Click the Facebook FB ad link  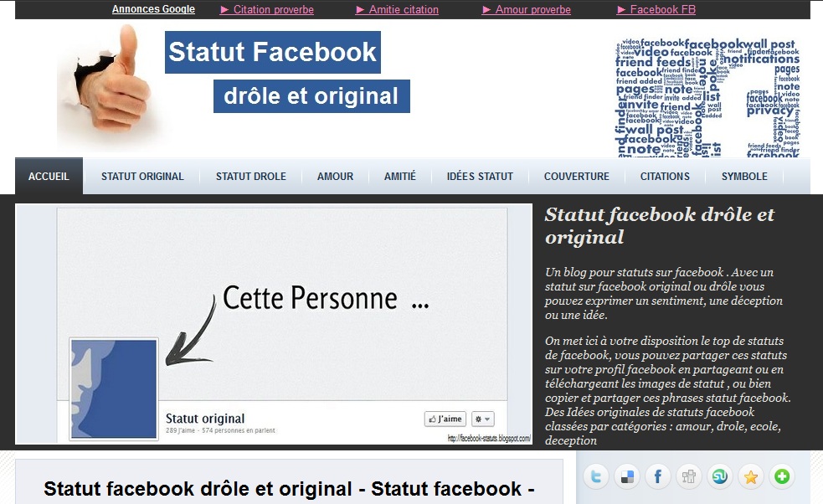[656, 9]
